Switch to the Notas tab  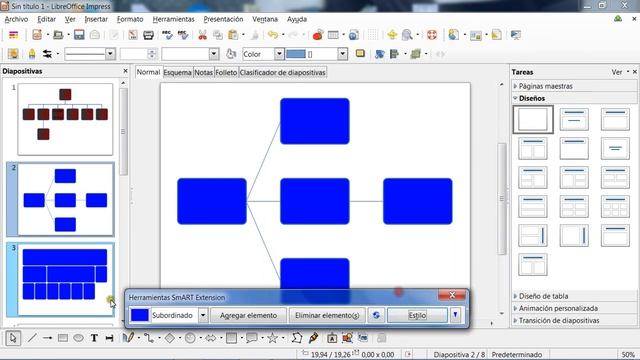click(x=203, y=72)
